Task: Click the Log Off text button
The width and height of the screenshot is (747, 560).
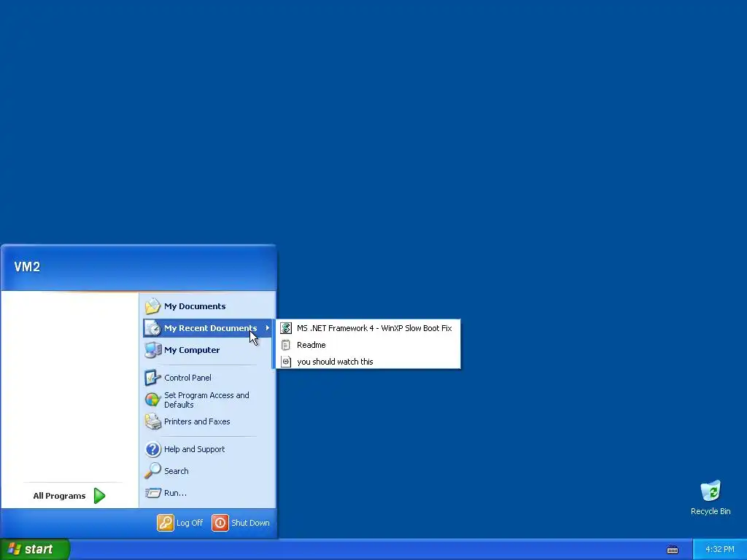Action: click(190, 523)
